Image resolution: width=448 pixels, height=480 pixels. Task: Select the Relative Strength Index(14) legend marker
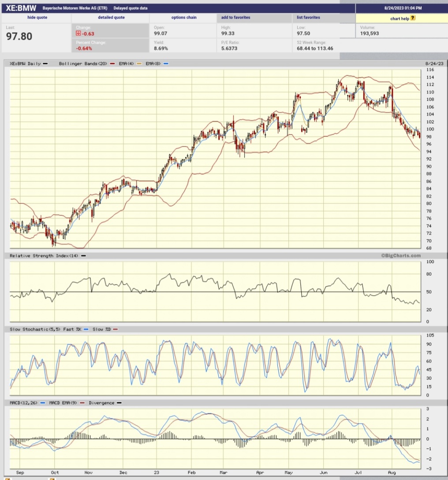point(83,256)
